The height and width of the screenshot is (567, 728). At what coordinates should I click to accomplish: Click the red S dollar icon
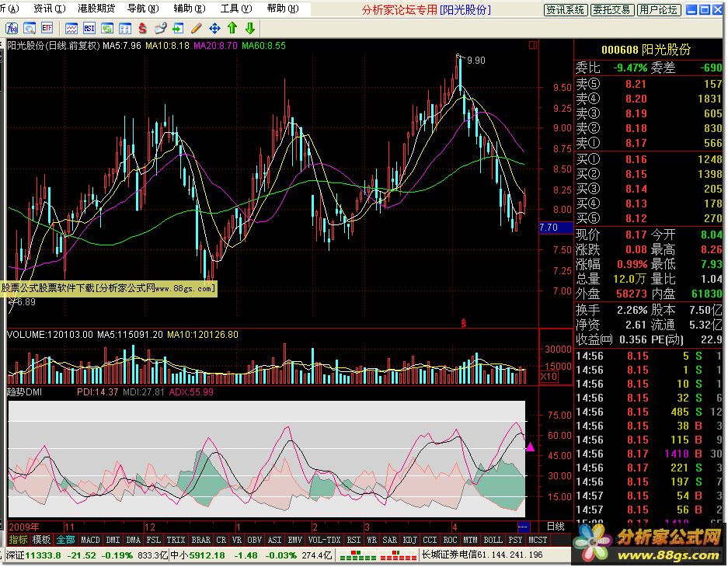142,29
